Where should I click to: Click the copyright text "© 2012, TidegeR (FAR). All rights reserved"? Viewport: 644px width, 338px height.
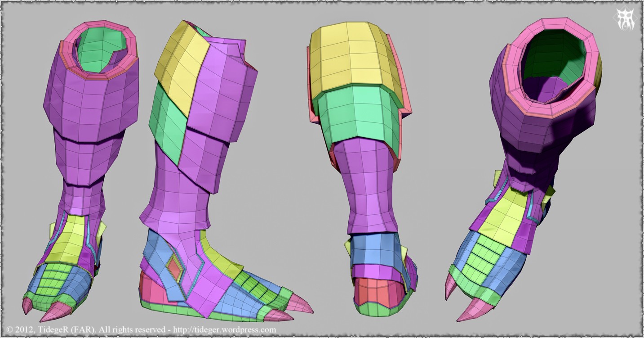[x=87, y=329]
